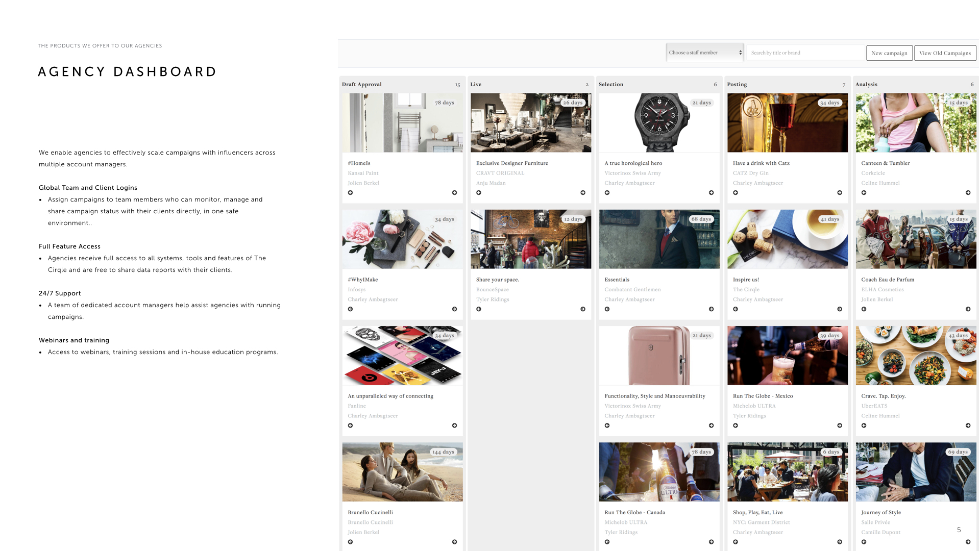Focus the Search by title or brand field
Image resolution: width=980 pixels, height=551 pixels.
805,53
